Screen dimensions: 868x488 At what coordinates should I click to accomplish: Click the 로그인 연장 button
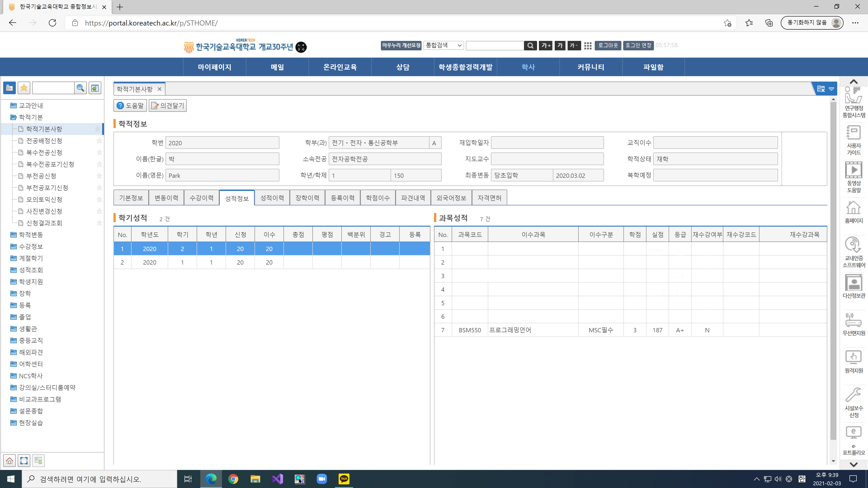pos(638,45)
